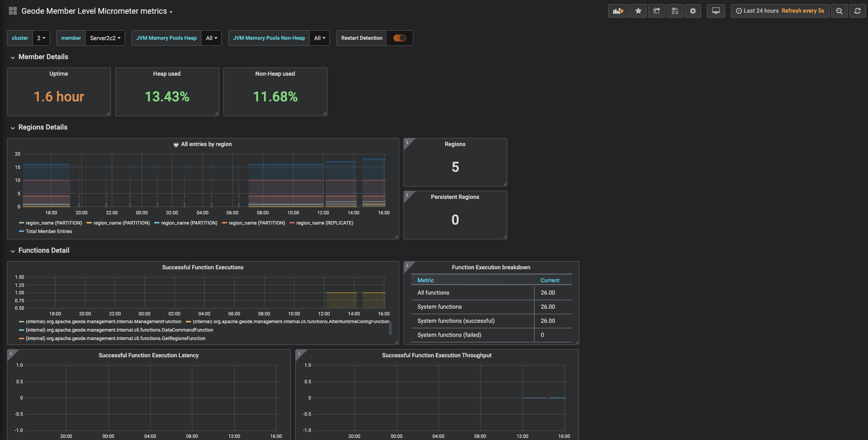This screenshot has height=440, width=868.
Task: Zoom out time range magnifier icon
Action: (839, 11)
